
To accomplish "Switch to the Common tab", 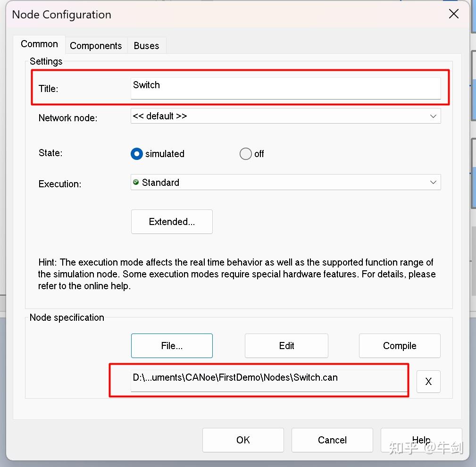I will pyautogui.click(x=39, y=44).
